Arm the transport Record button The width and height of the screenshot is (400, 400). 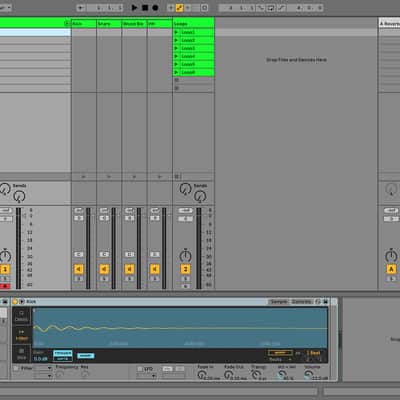[x=155, y=7]
